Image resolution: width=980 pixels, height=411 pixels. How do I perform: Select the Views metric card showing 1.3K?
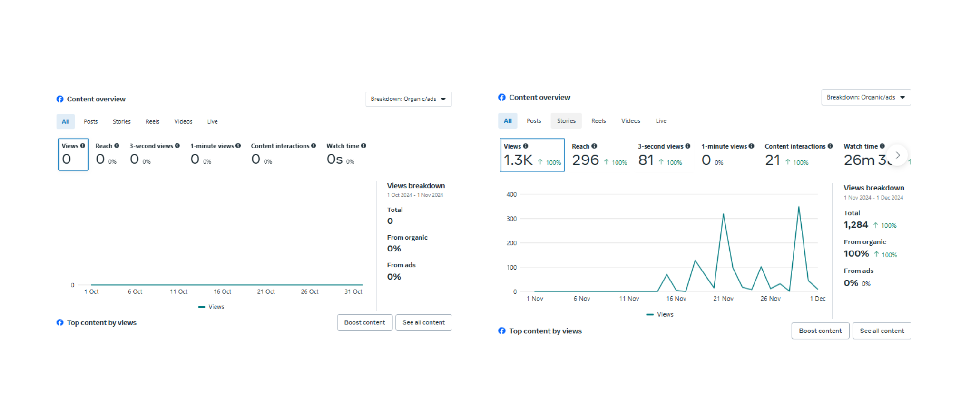[x=532, y=155]
